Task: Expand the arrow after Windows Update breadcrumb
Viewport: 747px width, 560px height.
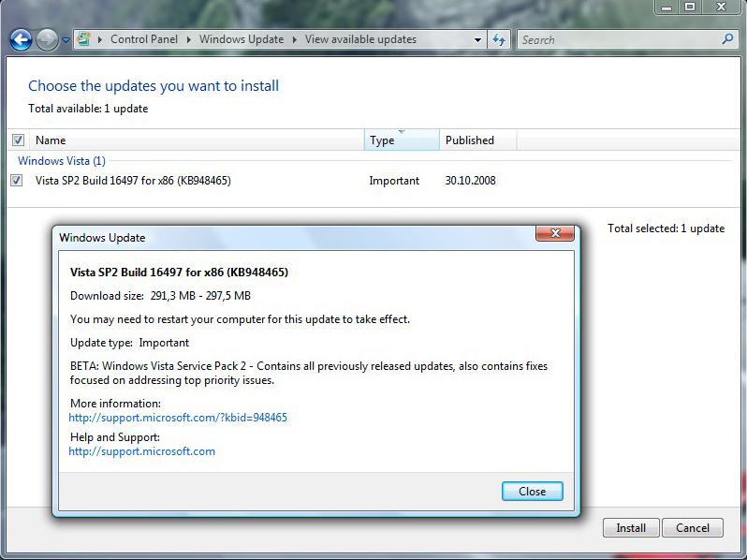Action: click(x=295, y=39)
